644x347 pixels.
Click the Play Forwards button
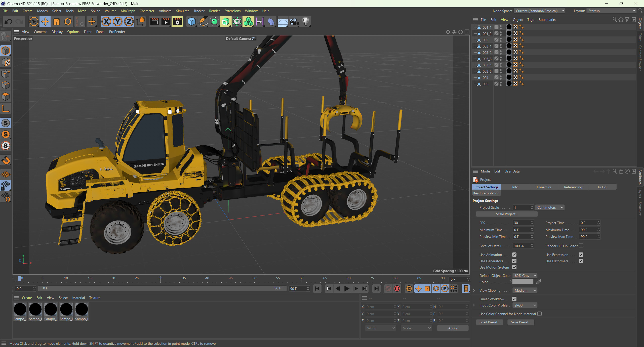(x=347, y=289)
